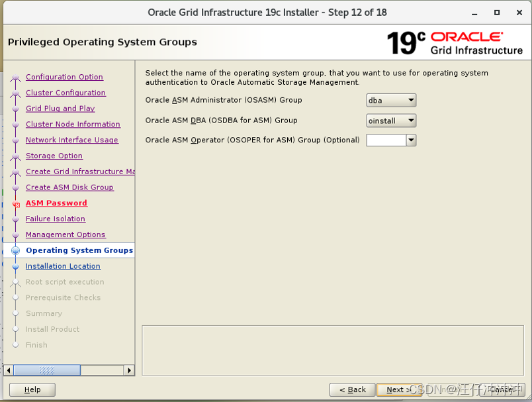Viewport: 532px width, 402px height.
Task: Proceed with the Next button
Action: click(x=399, y=389)
